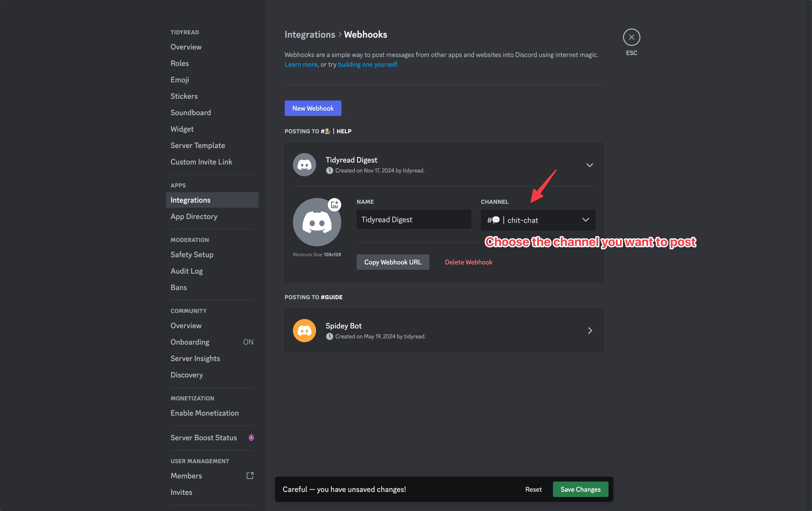Image resolution: width=812 pixels, height=511 pixels.
Task: Reset unsaved changes
Action: pos(533,489)
